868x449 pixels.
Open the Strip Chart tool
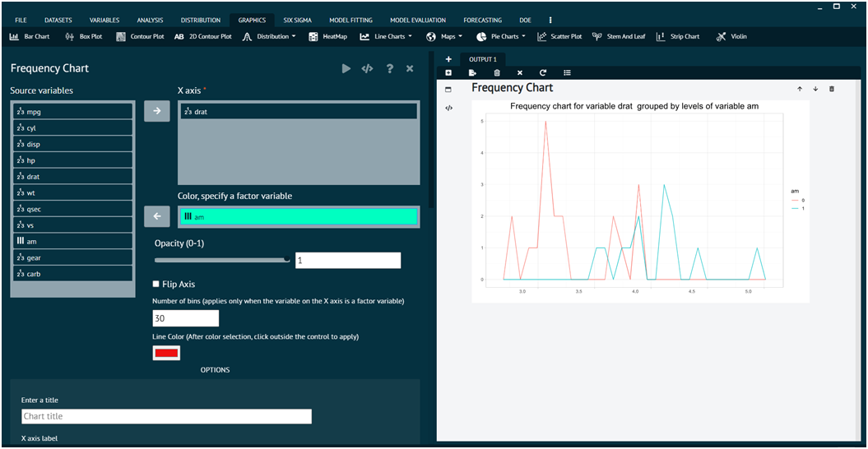pyautogui.click(x=678, y=36)
